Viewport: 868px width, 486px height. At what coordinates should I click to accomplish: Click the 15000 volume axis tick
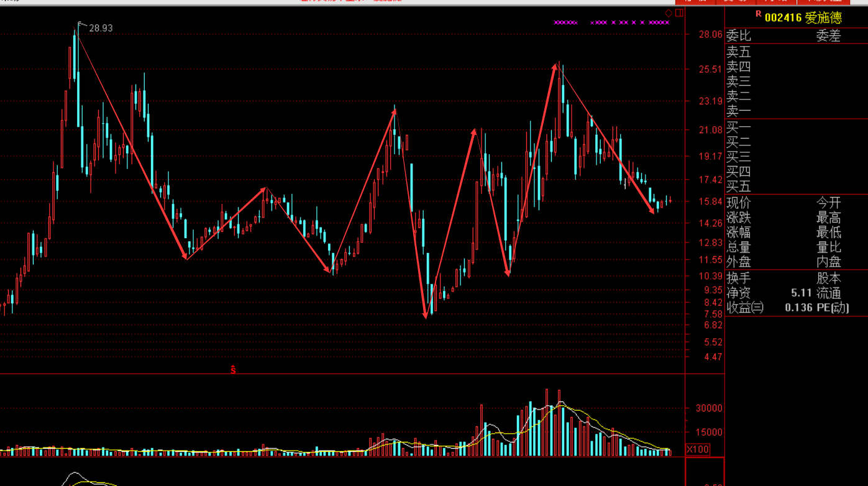(709, 433)
